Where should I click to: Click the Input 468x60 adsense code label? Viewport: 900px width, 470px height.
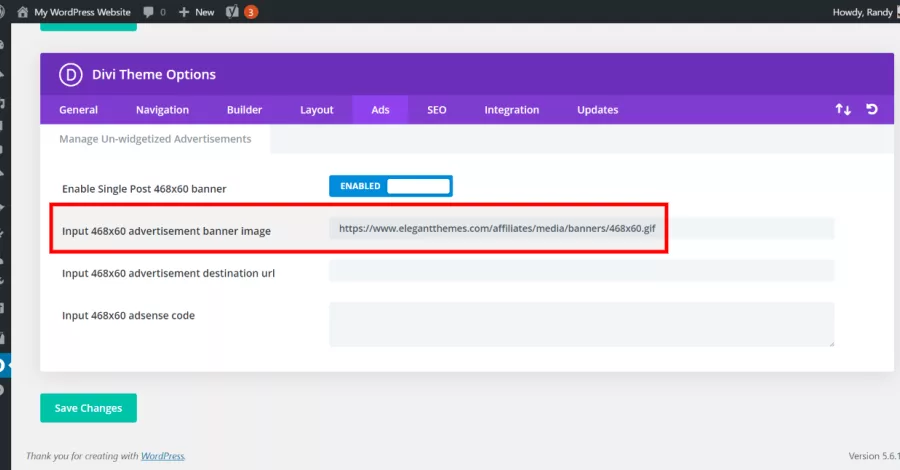(x=129, y=316)
